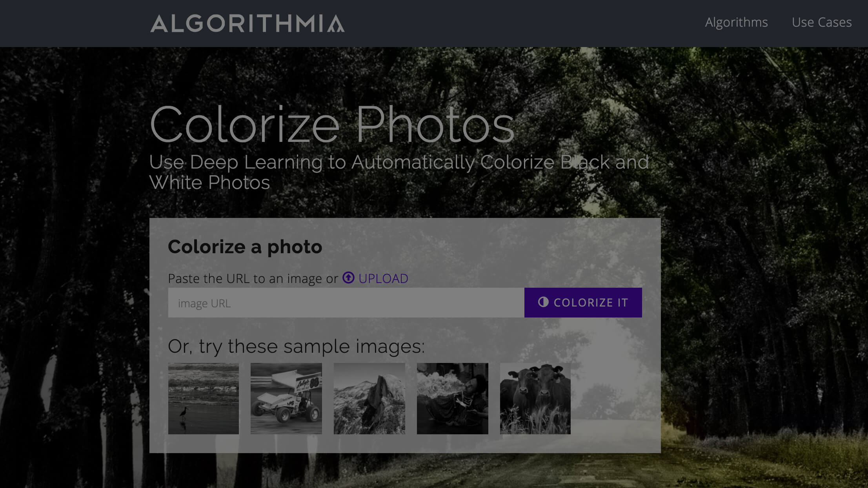
Task: Choose the fire-breather sample image
Action: [x=452, y=398]
